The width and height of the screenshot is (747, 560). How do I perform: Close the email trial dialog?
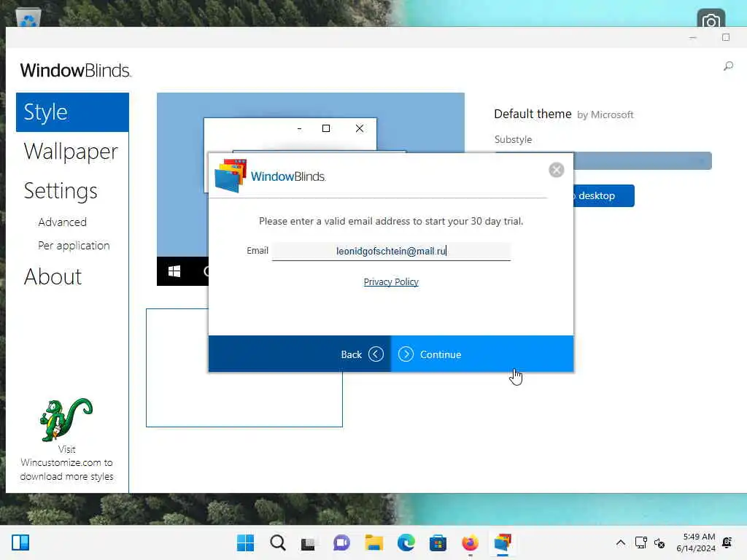[556, 170]
